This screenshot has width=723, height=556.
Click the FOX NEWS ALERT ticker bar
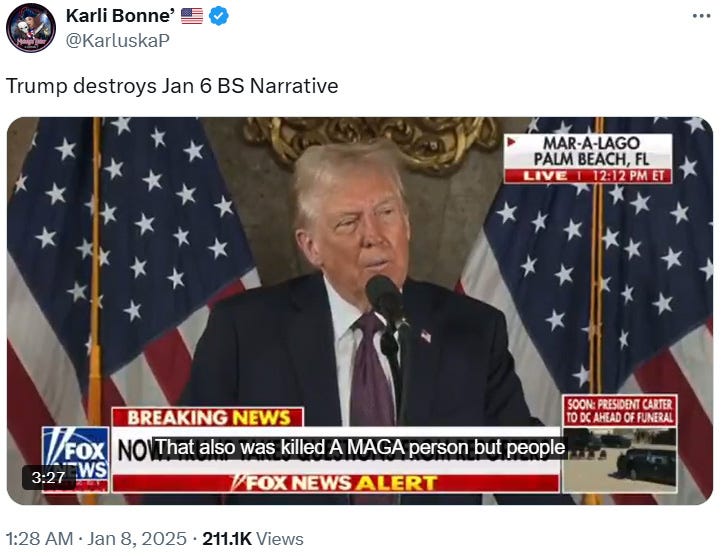pos(336,483)
